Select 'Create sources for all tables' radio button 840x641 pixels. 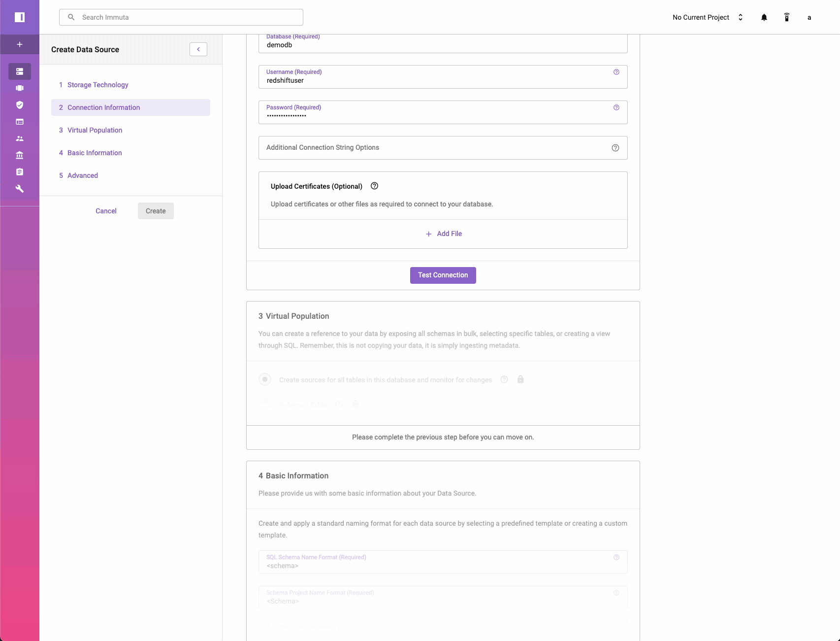265,379
